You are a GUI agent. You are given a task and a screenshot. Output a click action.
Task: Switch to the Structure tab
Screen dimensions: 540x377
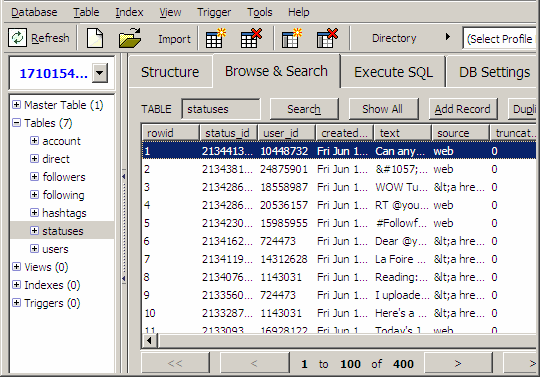click(170, 72)
